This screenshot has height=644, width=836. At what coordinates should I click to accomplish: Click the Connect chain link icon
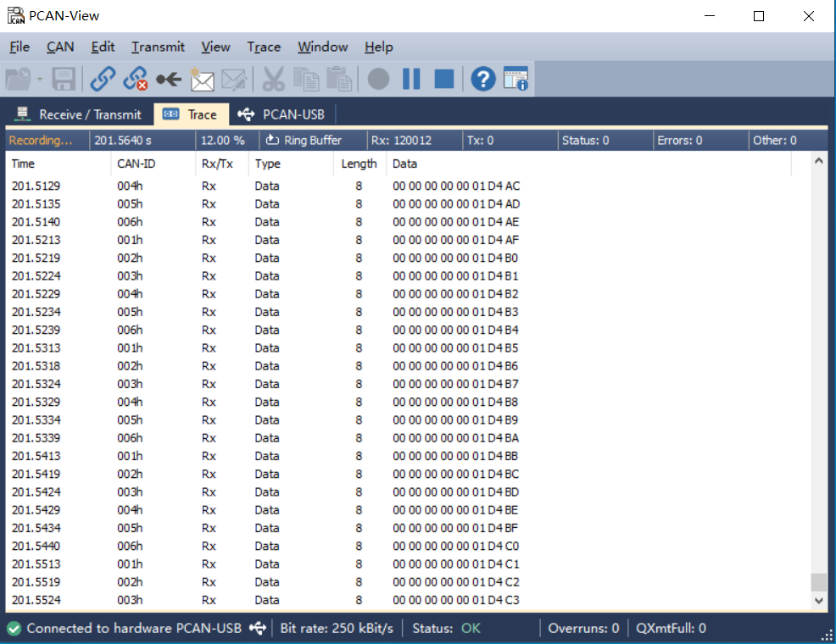103,80
